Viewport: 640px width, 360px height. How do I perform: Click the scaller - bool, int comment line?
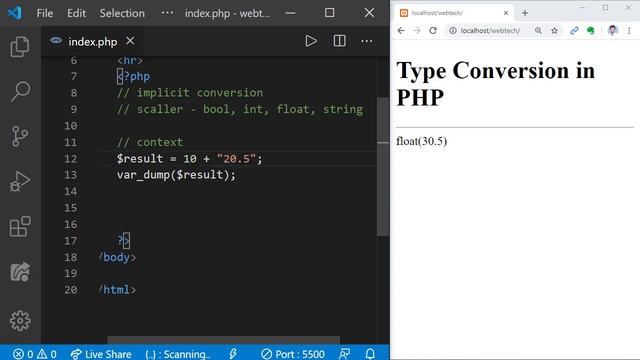[x=240, y=109]
